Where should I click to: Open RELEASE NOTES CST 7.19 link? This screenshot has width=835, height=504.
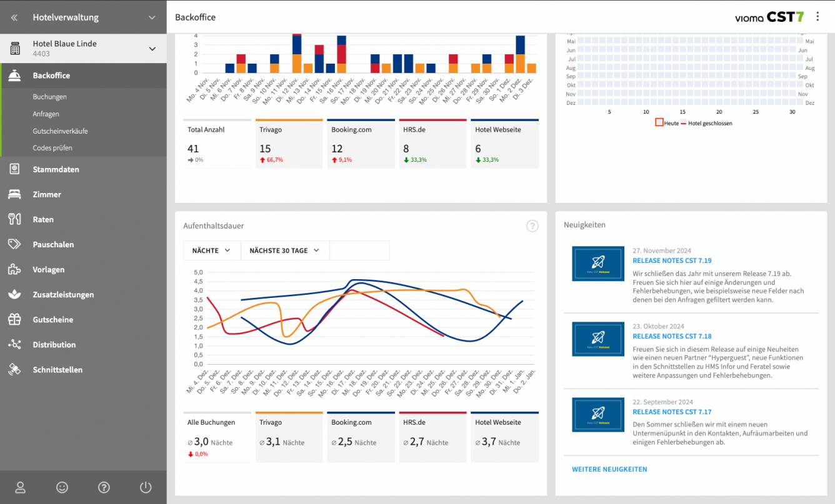[672, 260]
